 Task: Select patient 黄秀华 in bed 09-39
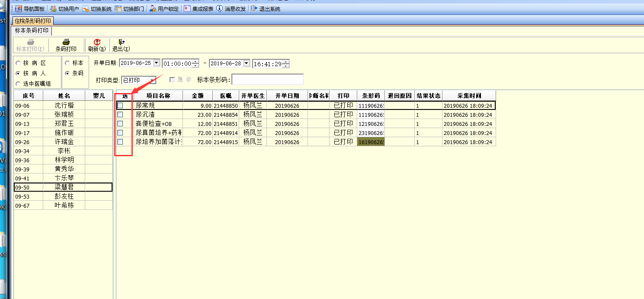63,169
